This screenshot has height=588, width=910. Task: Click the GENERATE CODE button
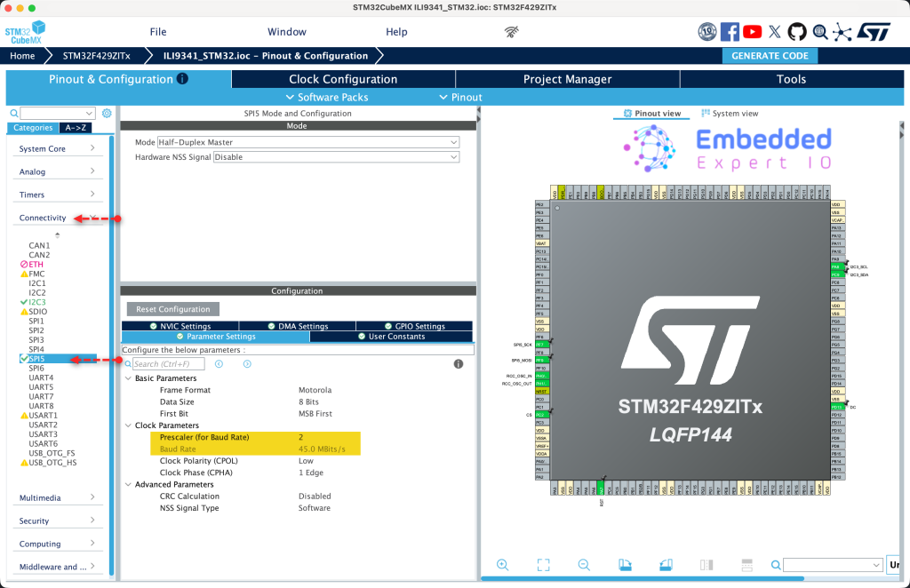(x=770, y=55)
